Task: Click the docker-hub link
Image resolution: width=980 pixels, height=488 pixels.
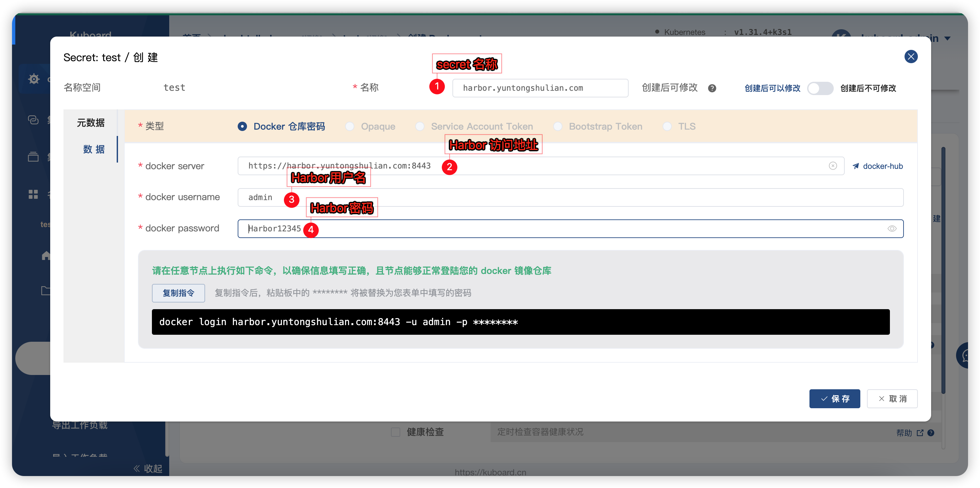Action: pos(878,166)
